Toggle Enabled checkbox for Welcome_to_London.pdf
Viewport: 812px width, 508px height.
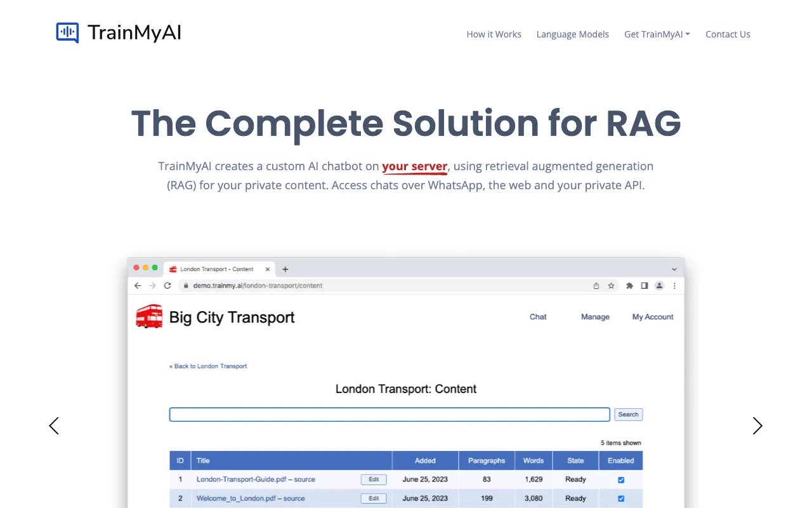(621, 499)
